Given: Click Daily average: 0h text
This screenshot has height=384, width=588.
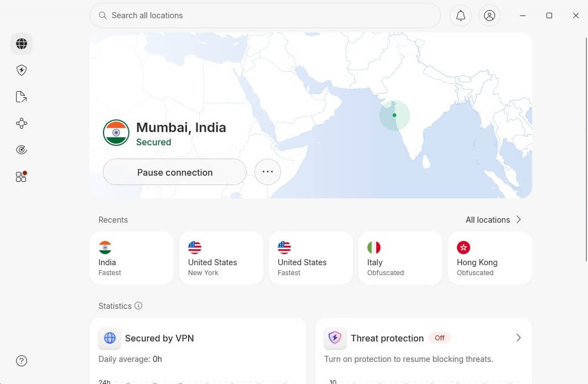Looking at the screenshot, I should pos(130,359).
